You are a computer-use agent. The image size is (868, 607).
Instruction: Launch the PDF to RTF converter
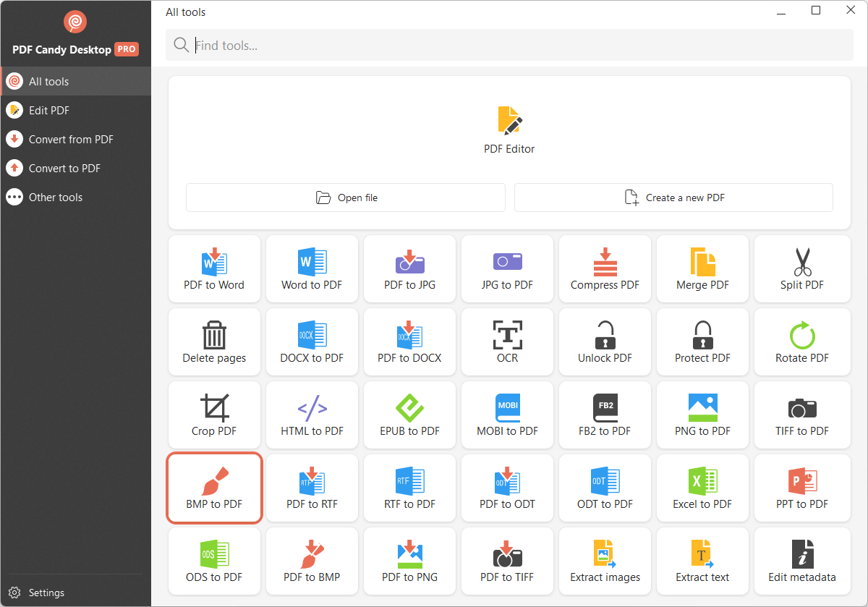(312, 488)
